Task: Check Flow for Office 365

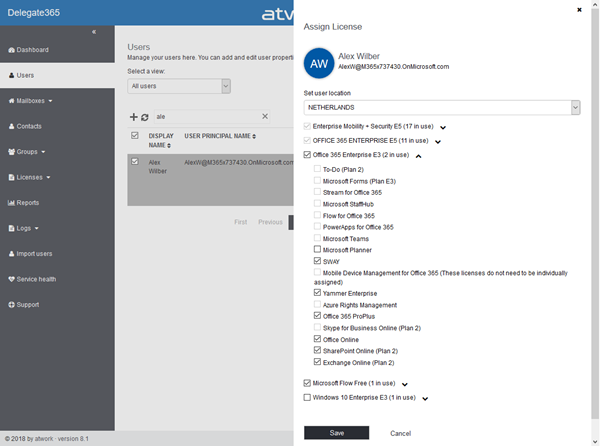Action: click(x=317, y=215)
